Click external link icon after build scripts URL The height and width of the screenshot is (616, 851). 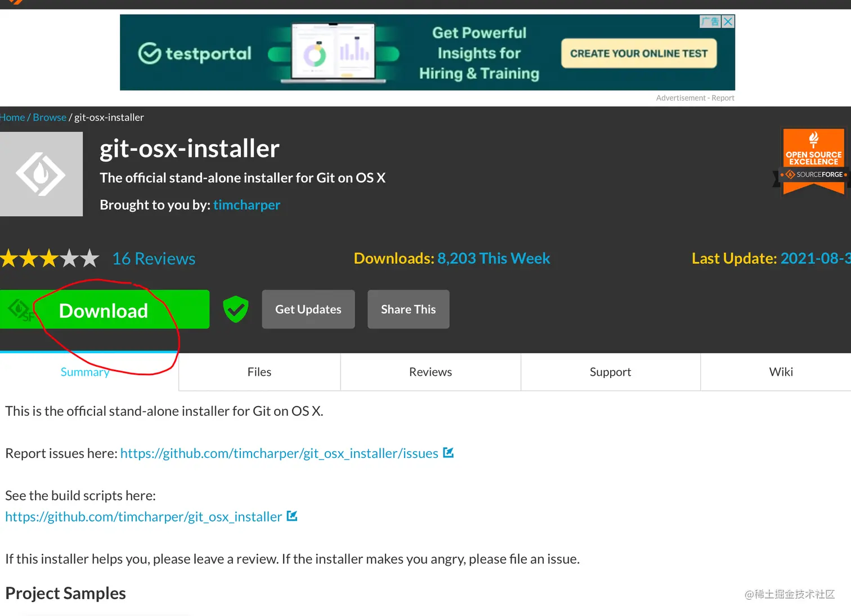click(x=292, y=516)
